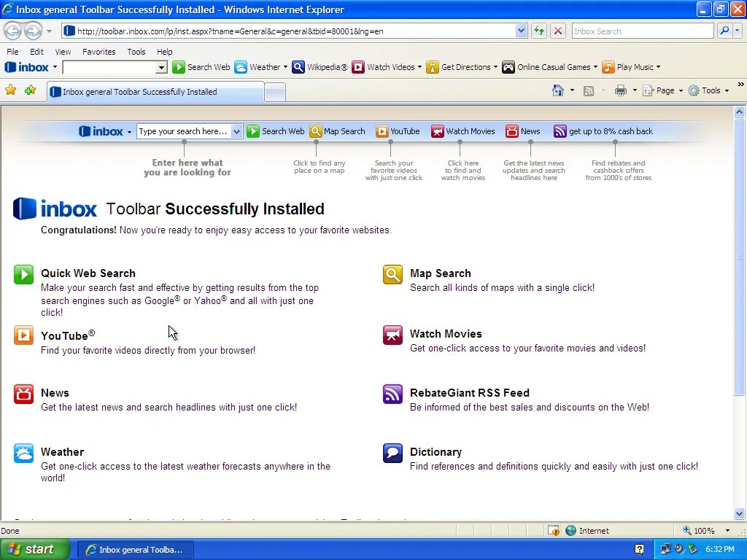Click the Refresh button beside address bar
This screenshot has width=747, height=560.
tap(539, 31)
